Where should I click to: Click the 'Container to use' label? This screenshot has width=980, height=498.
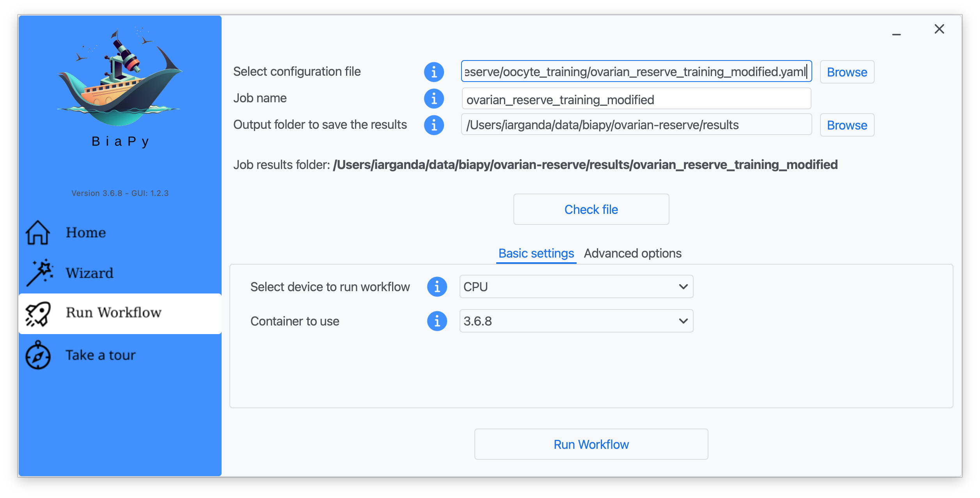coord(295,321)
